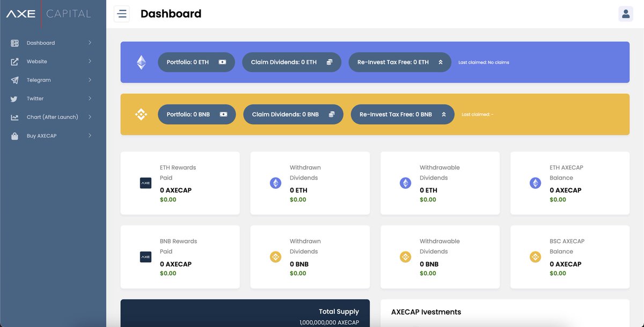
Task: Click the Twitter bird icon in sidebar
Action: click(13, 98)
